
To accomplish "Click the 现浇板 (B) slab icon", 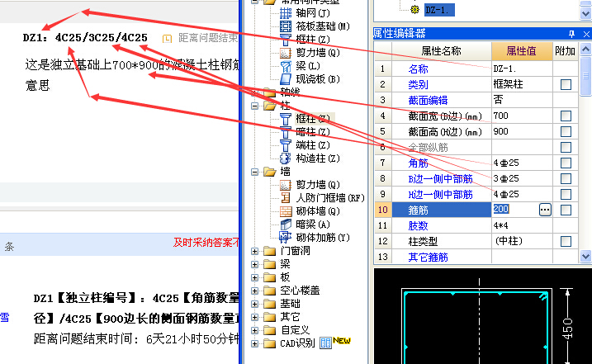I will tap(286, 79).
